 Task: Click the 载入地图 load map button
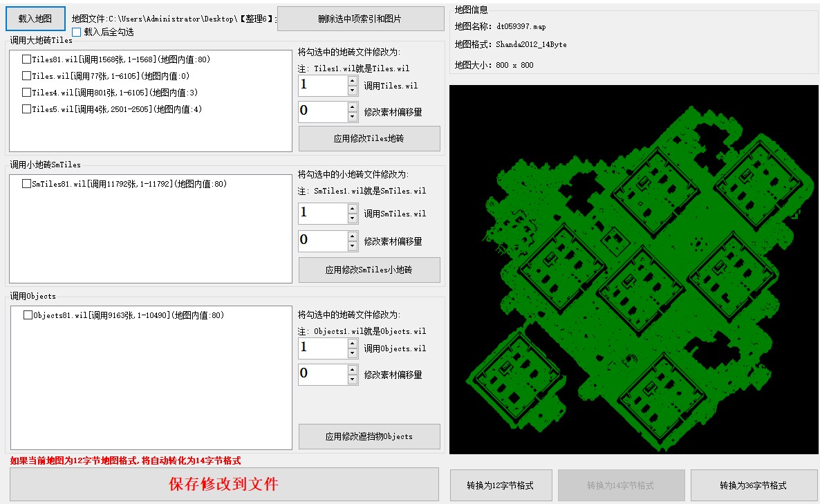[35, 19]
